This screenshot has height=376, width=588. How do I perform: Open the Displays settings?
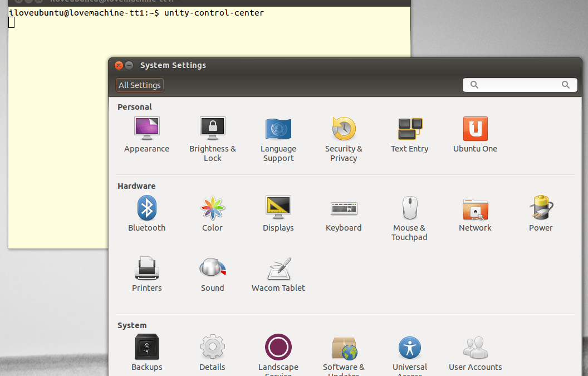pyautogui.click(x=278, y=213)
